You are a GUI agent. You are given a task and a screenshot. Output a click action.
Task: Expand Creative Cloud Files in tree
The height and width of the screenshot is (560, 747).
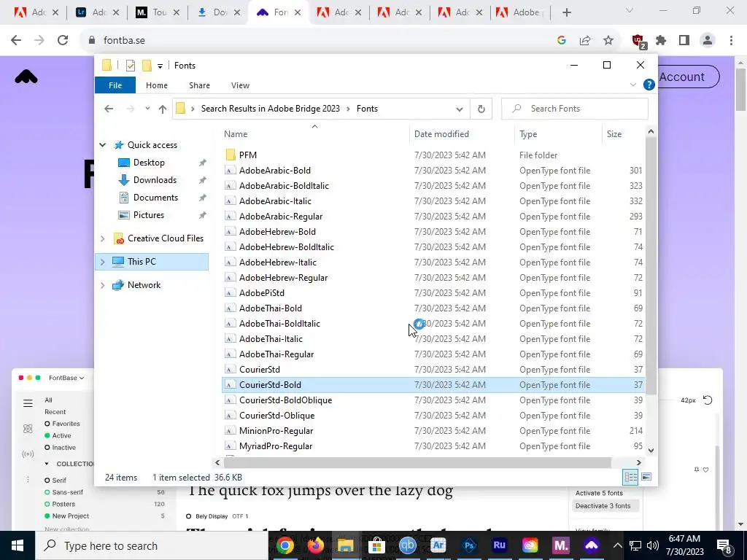tap(102, 238)
